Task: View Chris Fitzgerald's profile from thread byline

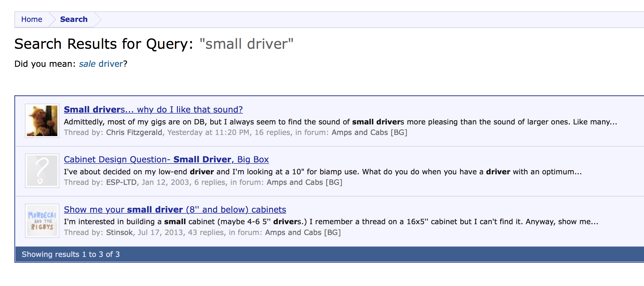Action: tap(134, 132)
